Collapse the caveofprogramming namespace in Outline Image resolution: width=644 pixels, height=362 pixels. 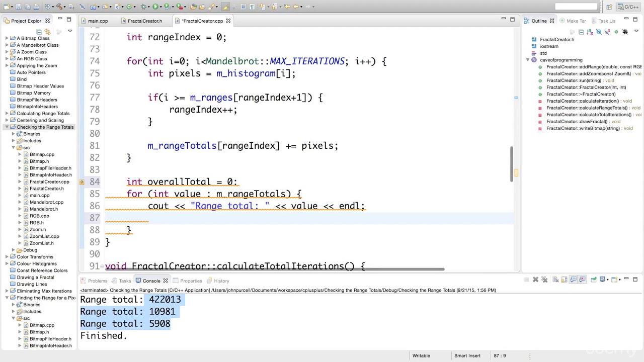pyautogui.click(x=528, y=60)
